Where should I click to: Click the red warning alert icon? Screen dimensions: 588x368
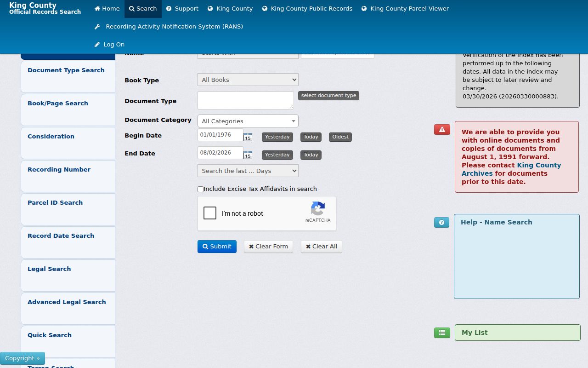[442, 130]
